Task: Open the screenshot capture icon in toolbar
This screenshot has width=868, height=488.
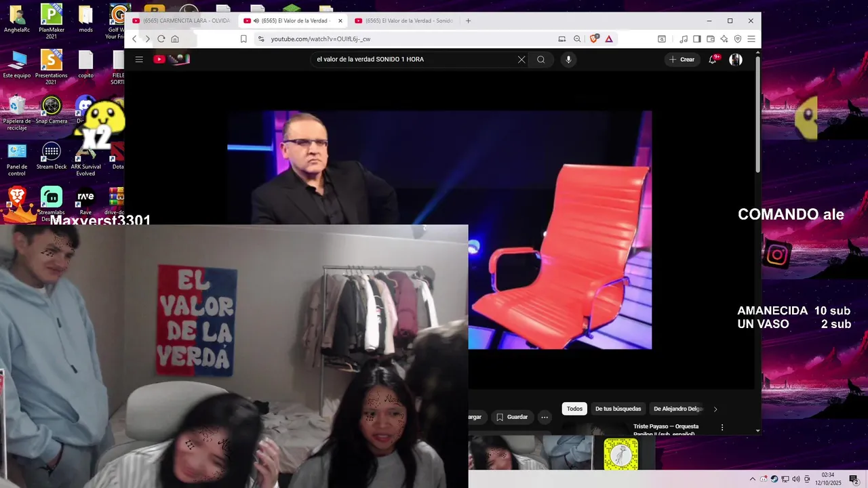Action: [x=662, y=39]
